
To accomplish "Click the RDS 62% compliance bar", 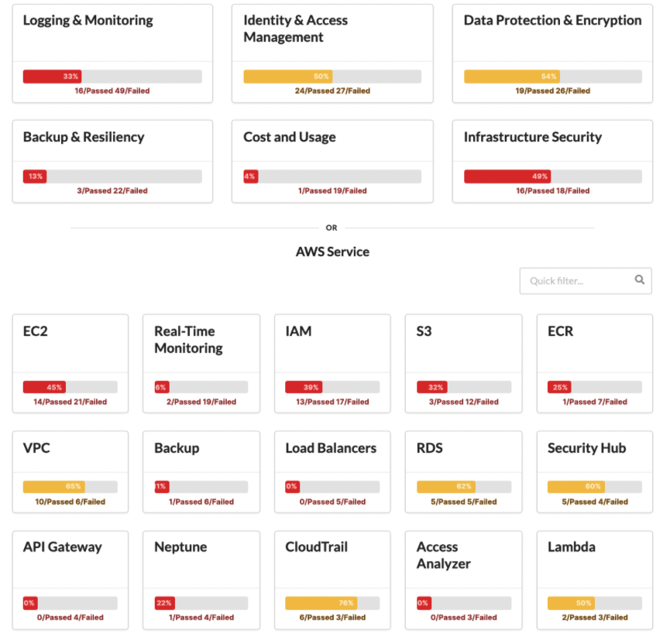I will pyautogui.click(x=464, y=487).
